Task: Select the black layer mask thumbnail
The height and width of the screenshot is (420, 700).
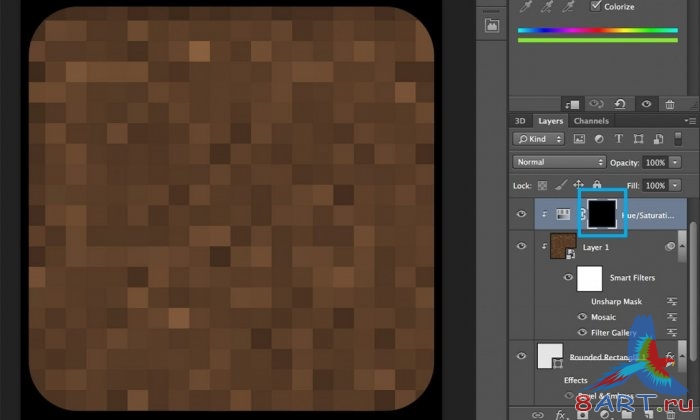Action: [602, 214]
